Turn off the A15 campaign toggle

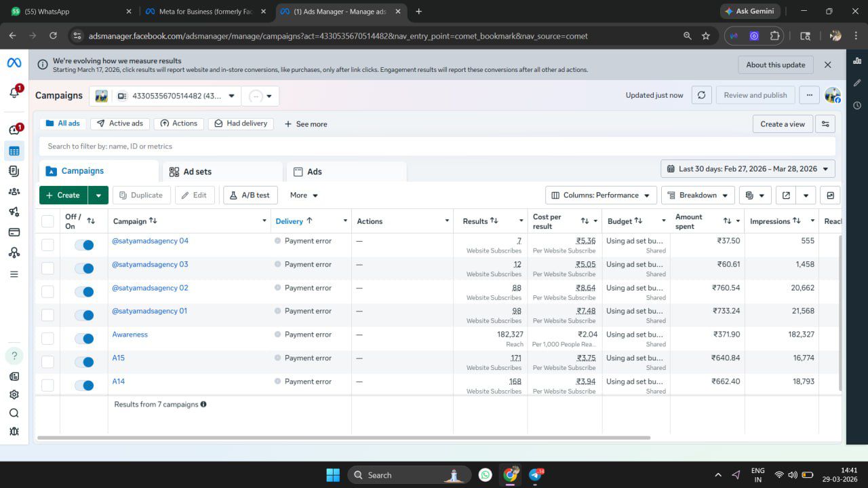point(84,362)
